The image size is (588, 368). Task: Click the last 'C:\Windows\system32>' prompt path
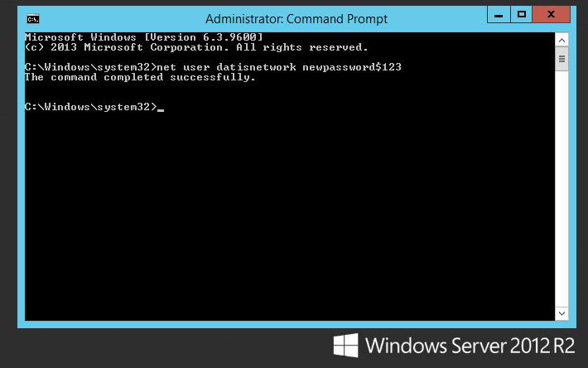coord(91,107)
